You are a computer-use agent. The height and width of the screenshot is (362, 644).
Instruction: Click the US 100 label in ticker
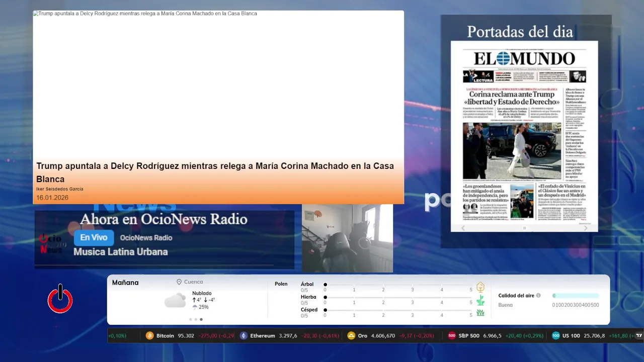[571, 336]
